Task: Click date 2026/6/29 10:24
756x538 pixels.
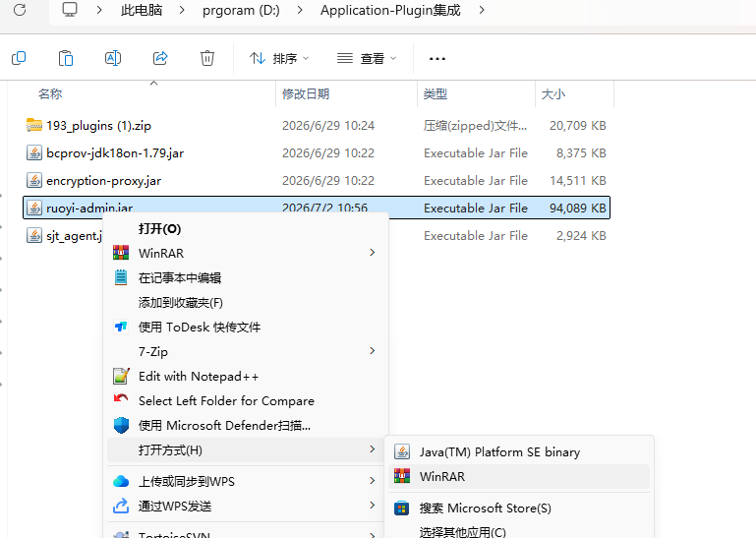Action: (x=328, y=126)
